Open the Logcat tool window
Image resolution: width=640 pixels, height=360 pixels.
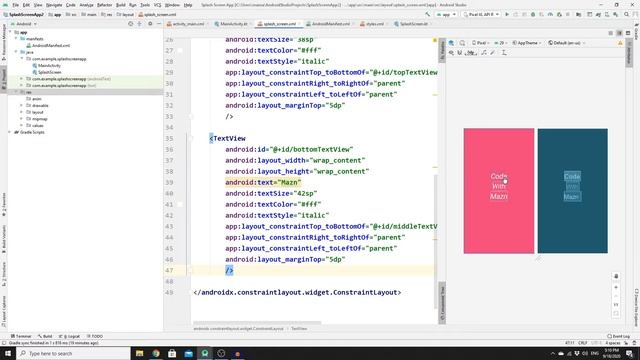pos(70,336)
